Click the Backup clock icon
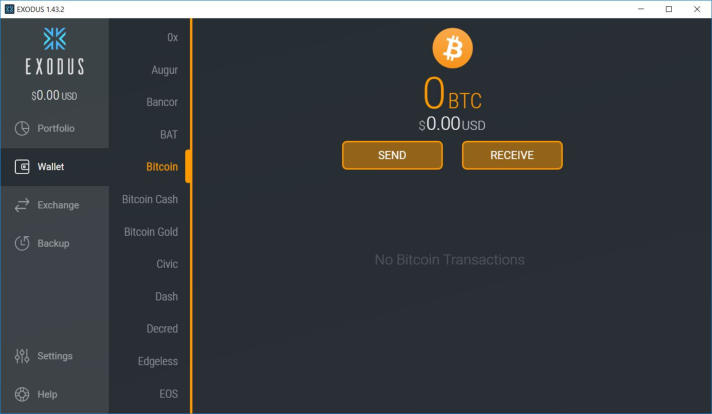This screenshot has height=414, width=712. 22,243
